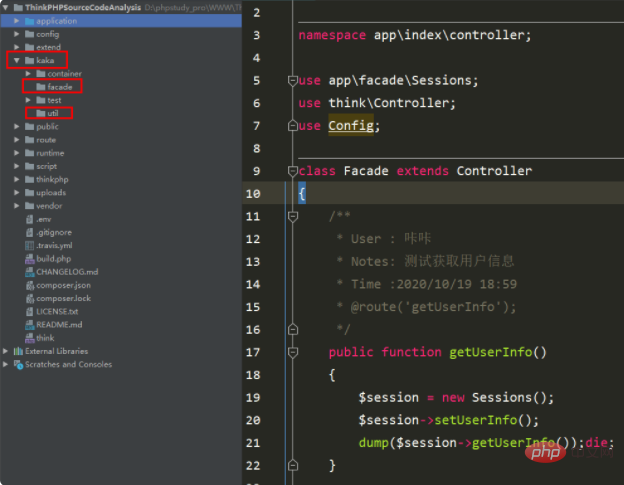The height and width of the screenshot is (485, 624).
Task: Click setUserInfo method call on line 20
Action: coord(476,420)
